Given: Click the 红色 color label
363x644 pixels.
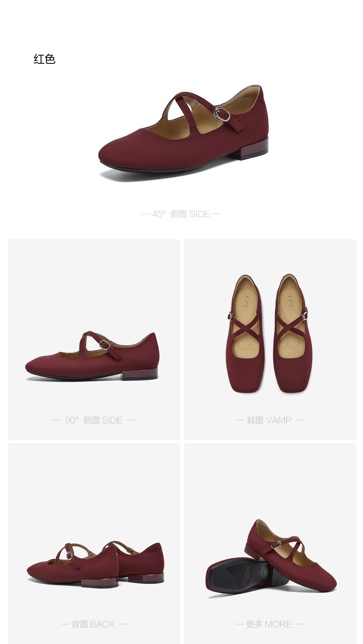Looking at the screenshot, I should [45, 59].
